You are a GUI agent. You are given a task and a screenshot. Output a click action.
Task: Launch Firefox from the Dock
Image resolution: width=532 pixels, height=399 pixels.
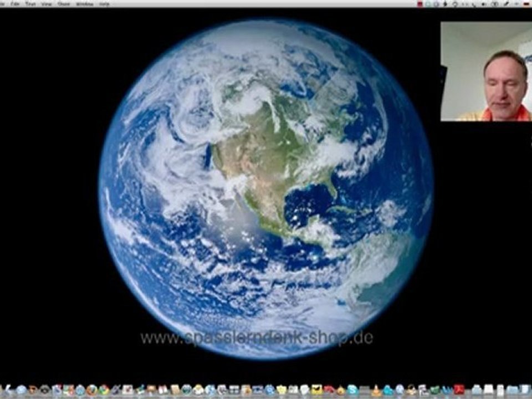pyautogui.click(x=92, y=390)
